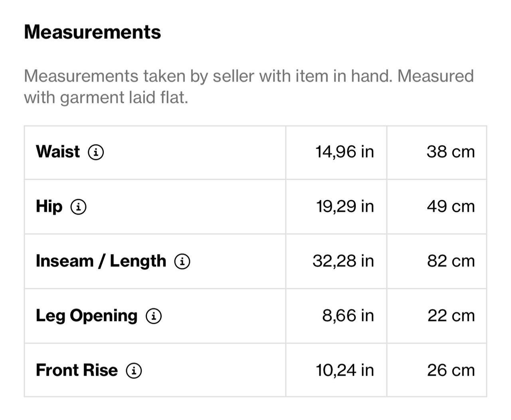Click the 14,96 in waist value
Image resolution: width=511 pixels, height=420 pixels.
[x=345, y=152]
